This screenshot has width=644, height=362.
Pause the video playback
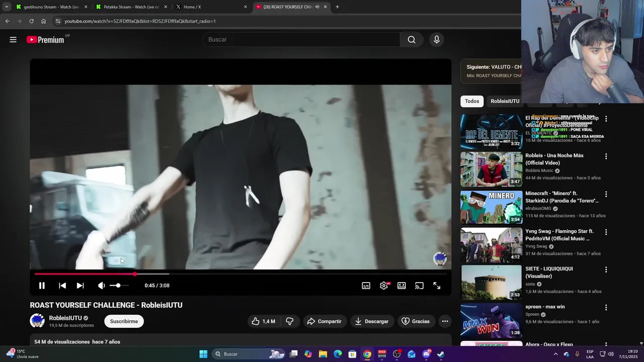42,286
